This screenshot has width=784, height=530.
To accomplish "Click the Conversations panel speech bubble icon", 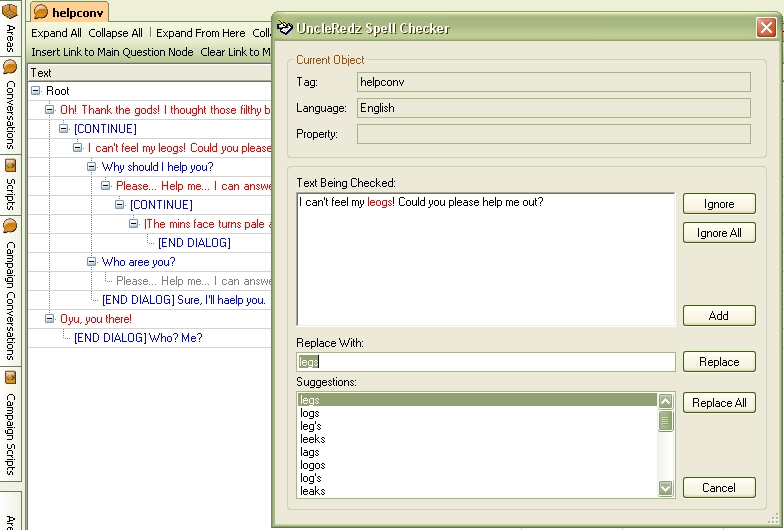I will (x=9, y=68).
